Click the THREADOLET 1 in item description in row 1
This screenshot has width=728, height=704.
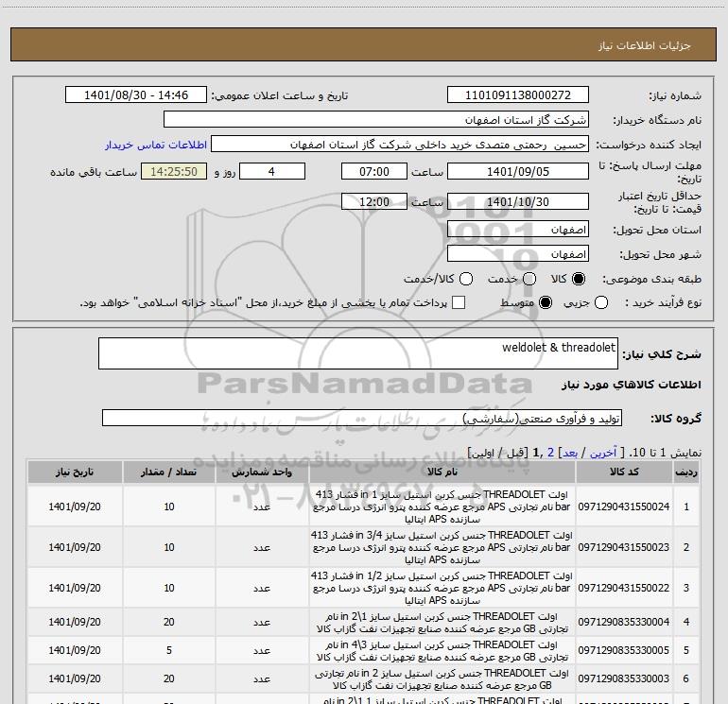point(442,507)
